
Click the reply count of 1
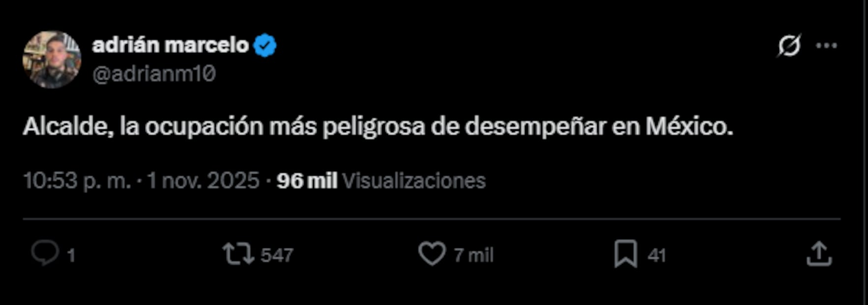(71, 255)
